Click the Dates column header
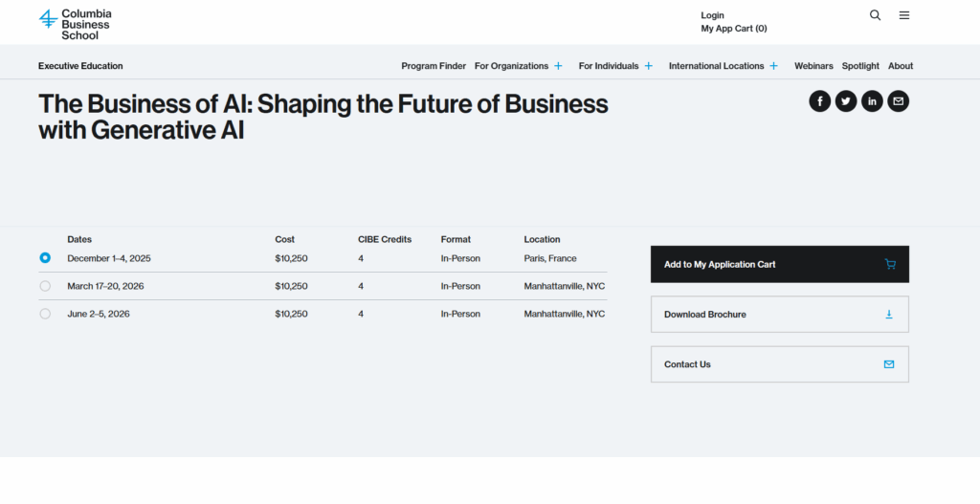980x504 pixels. pos(79,239)
